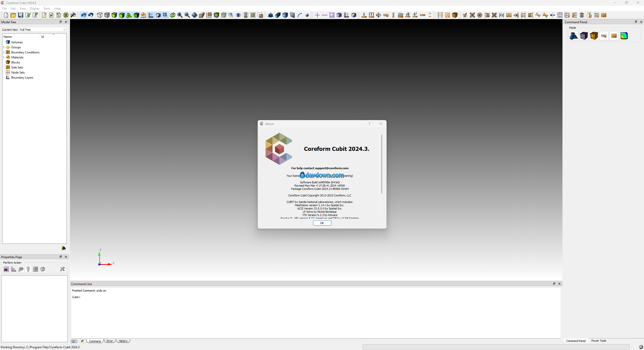Toggle the binoculars grid Perform Action icon
This screenshot has height=350, width=644.
click(x=6, y=269)
